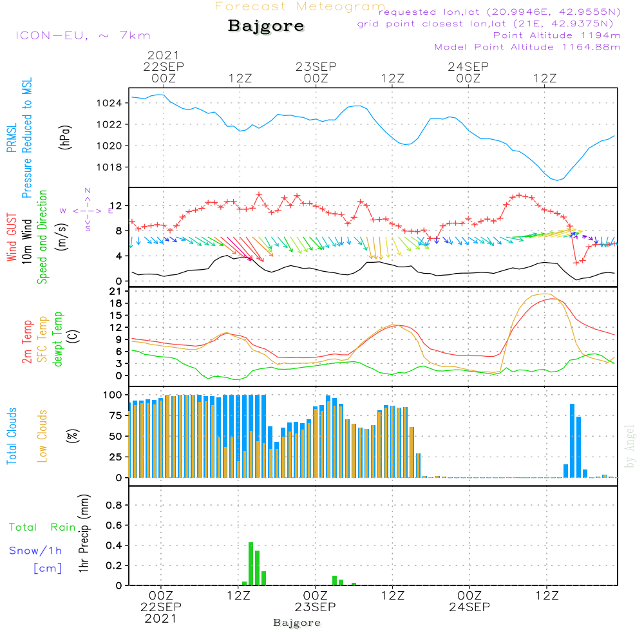Click the PRMSL axis label
This screenshot has width=644, height=644.
click(12, 138)
